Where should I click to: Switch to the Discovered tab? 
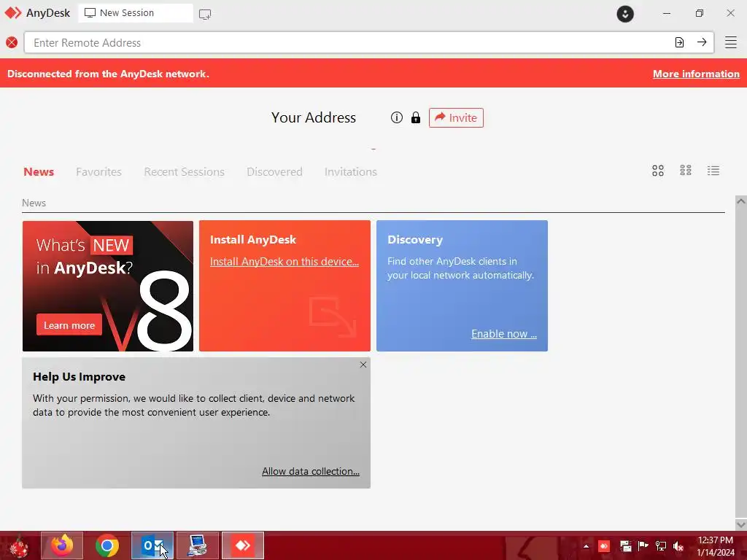click(x=274, y=172)
